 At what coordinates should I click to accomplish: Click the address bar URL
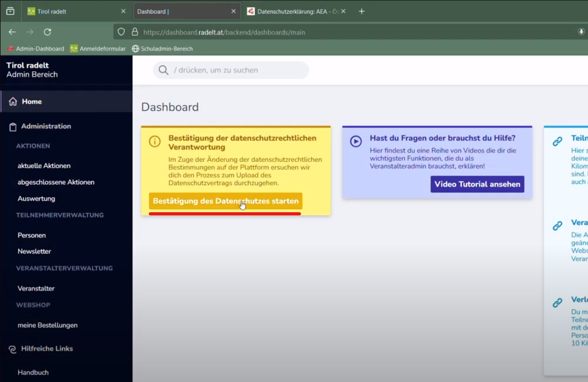tap(224, 32)
